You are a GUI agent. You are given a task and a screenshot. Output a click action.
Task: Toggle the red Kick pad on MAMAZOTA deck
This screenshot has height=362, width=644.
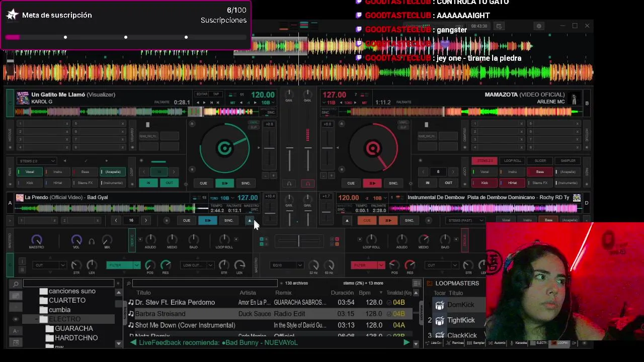pos(485,183)
